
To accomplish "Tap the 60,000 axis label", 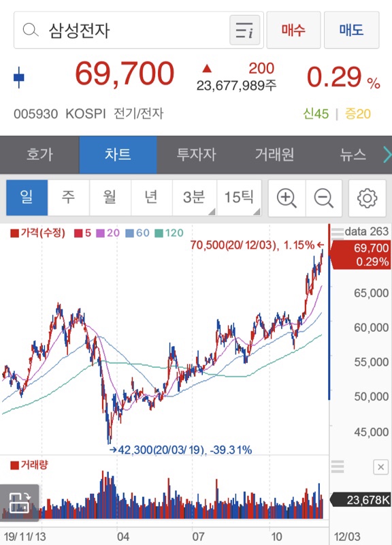I will (x=371, y=328).
